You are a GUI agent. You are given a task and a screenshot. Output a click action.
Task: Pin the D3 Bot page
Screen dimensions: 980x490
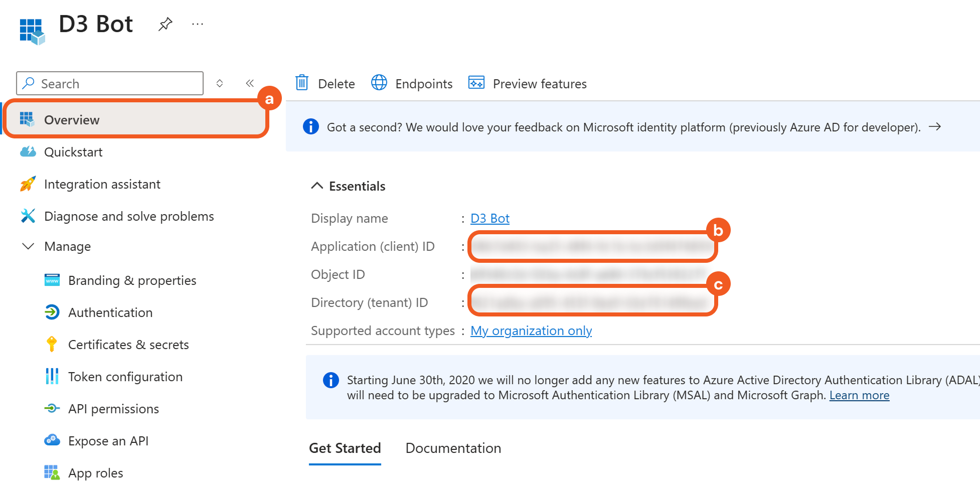(165, 24)
